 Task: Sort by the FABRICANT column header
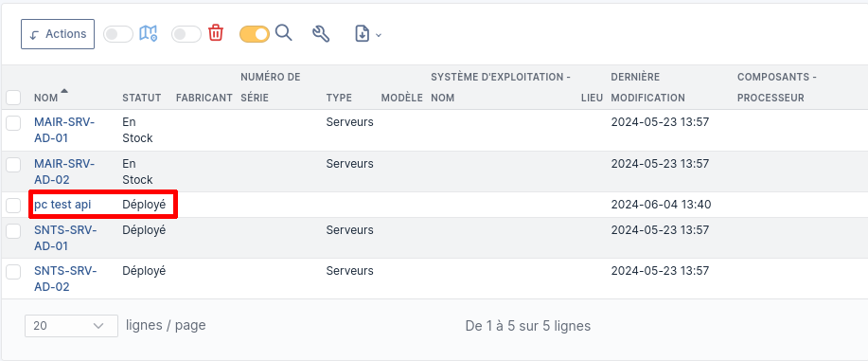pyautogui.click(x=204, y=98)
